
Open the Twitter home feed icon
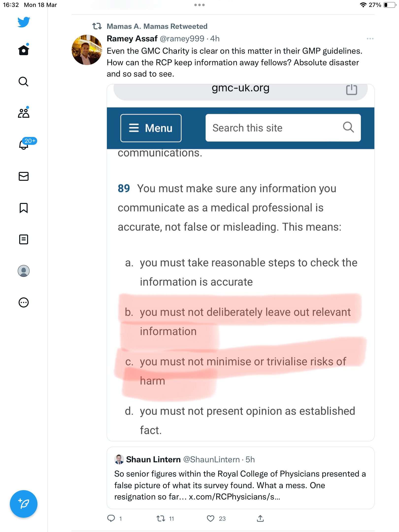click(x=24, y=50)
